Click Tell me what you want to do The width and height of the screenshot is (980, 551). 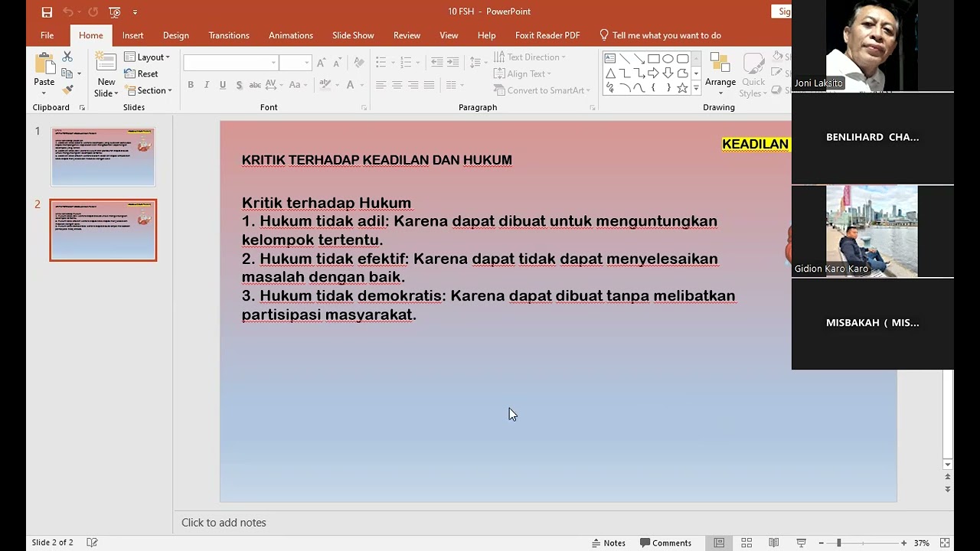660,35
